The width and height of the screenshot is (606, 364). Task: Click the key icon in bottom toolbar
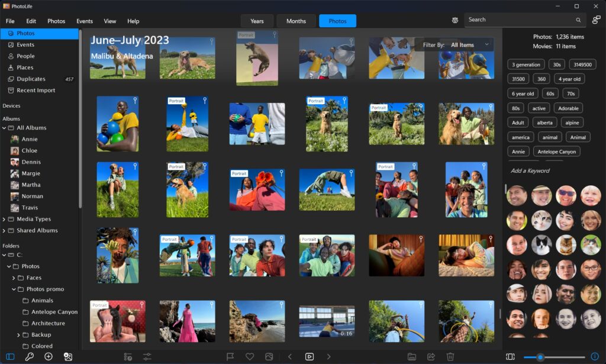[x=30, y=357]
